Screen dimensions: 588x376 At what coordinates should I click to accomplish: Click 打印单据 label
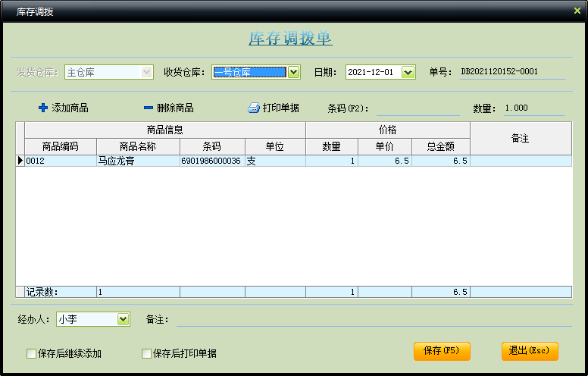tap(281, 108)
